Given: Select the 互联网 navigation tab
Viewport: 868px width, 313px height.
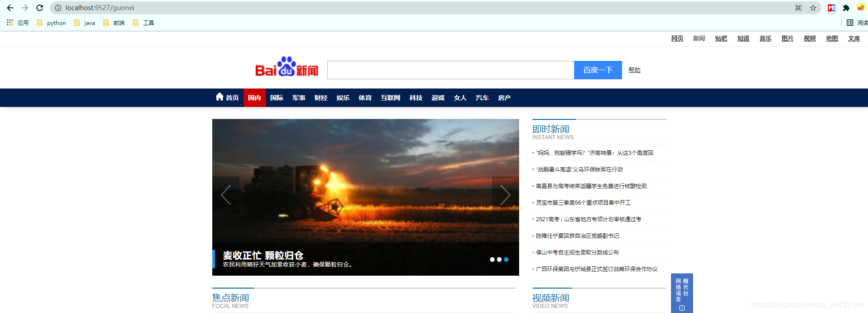Looking at the screenshot, I should click(391, 98).
